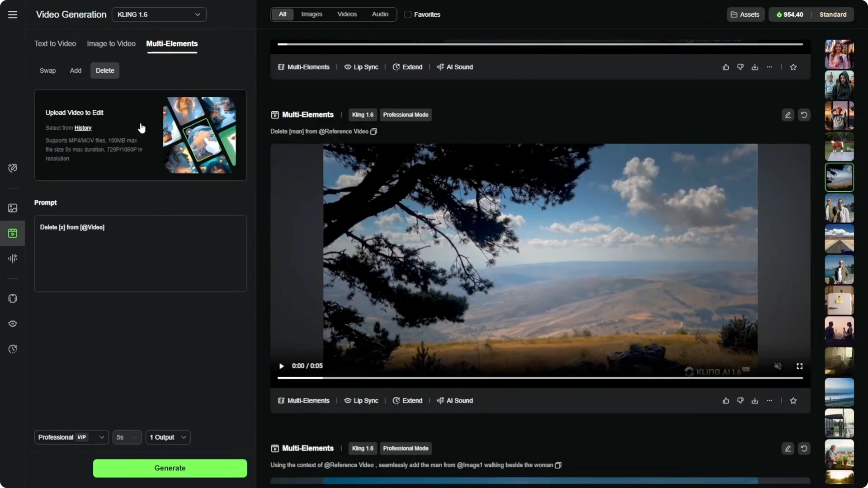
Task: Click the Generate button
Action: pyautogui.click(x=170, y=468)
